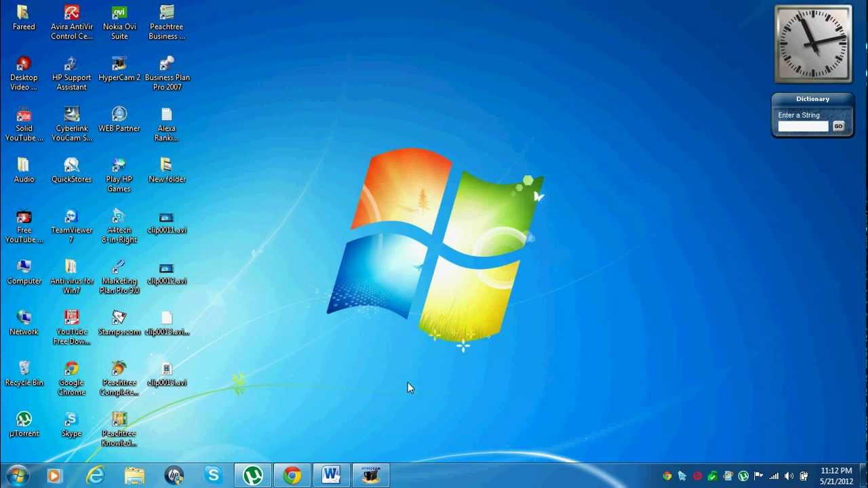Select the New folder icon
The image size is (868, 488).
click(167, 171)
